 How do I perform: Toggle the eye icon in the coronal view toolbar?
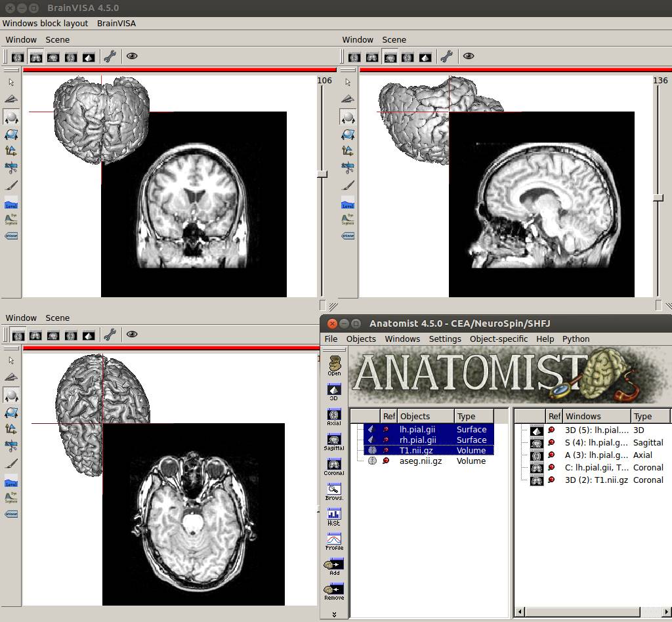132,56
